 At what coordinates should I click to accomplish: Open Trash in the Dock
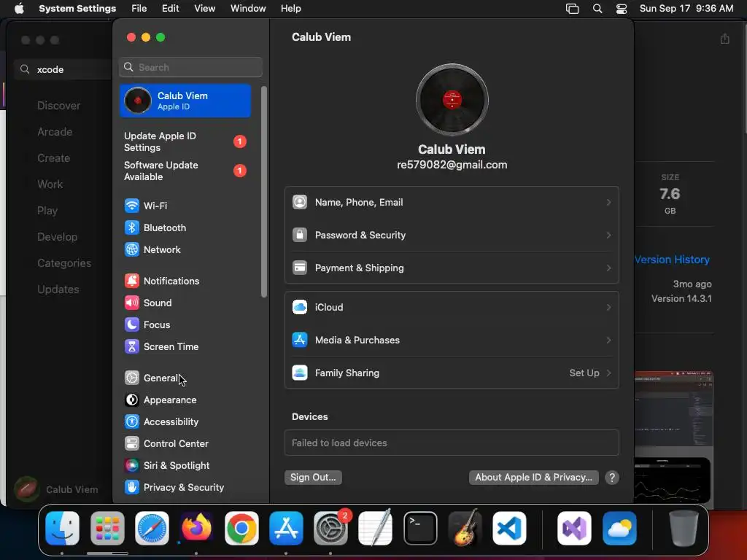(x=684, y=529)
